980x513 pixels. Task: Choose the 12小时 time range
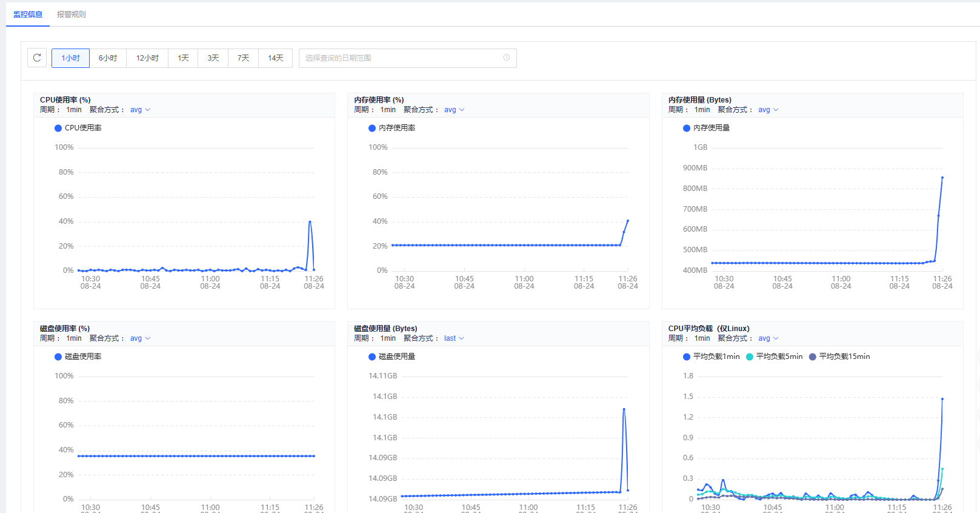(147, 58)
